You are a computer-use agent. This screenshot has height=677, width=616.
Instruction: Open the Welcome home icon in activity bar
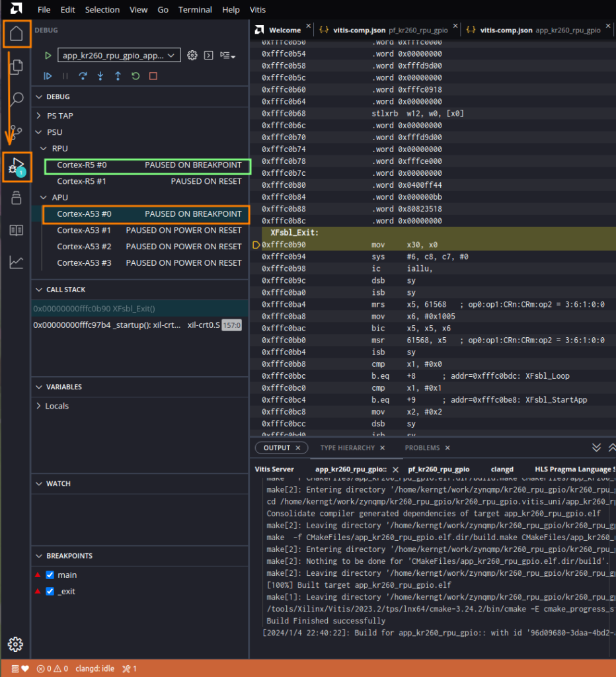tap(17, 34)
